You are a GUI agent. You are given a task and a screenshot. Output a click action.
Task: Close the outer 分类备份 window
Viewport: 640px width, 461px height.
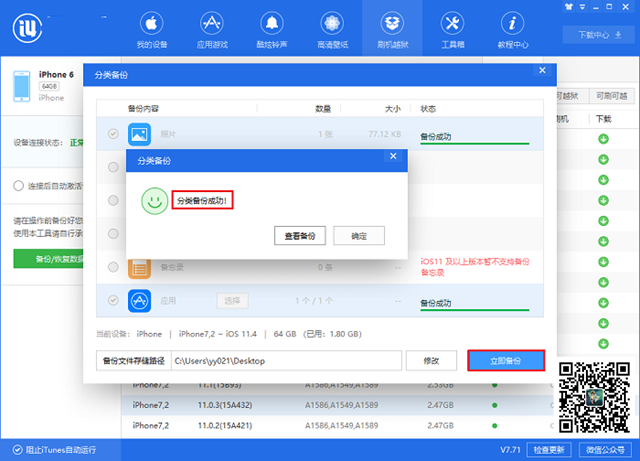(542, 70)
